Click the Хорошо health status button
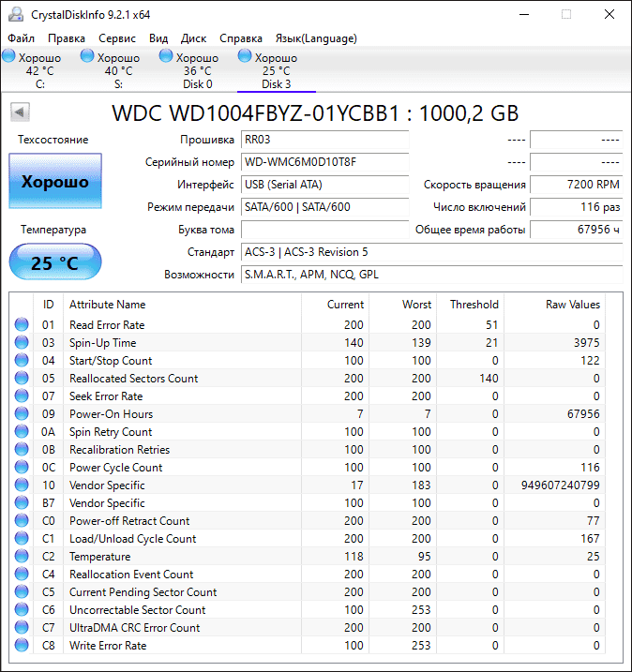The height and width of the screenshot is (672, 632). (x=55, y=182)
